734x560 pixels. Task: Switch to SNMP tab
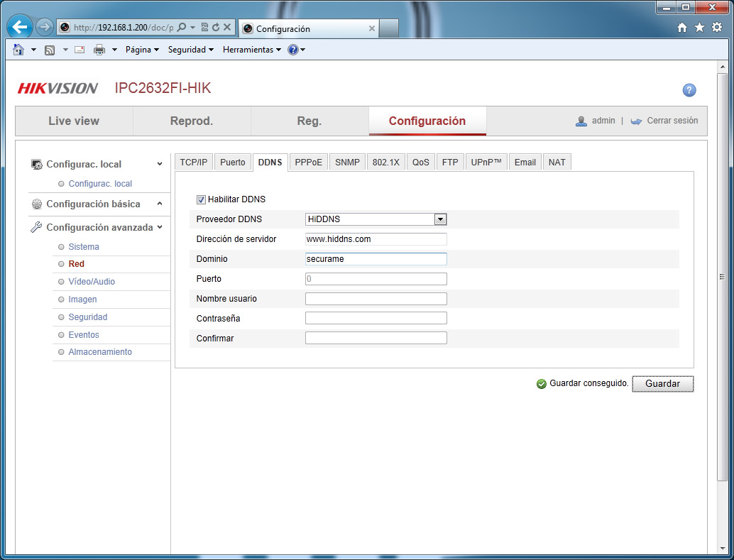(347, 163)
